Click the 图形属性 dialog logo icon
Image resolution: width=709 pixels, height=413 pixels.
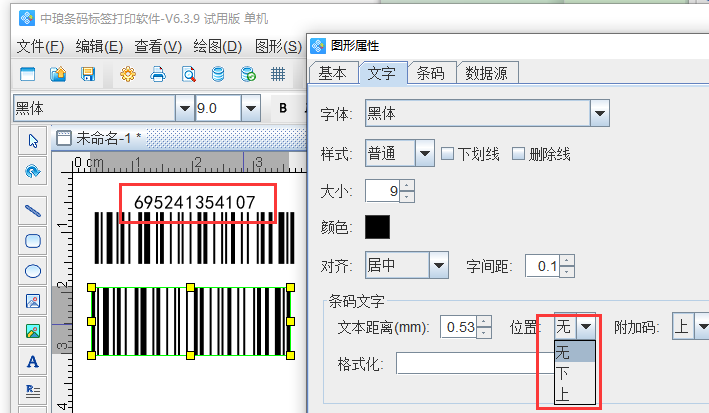tap(318, 45)
